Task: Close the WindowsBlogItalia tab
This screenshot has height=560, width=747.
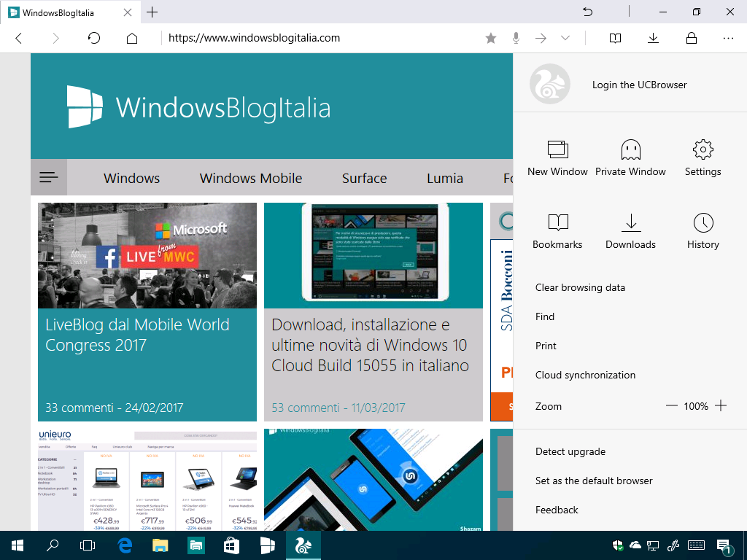Action: point(128,12)
